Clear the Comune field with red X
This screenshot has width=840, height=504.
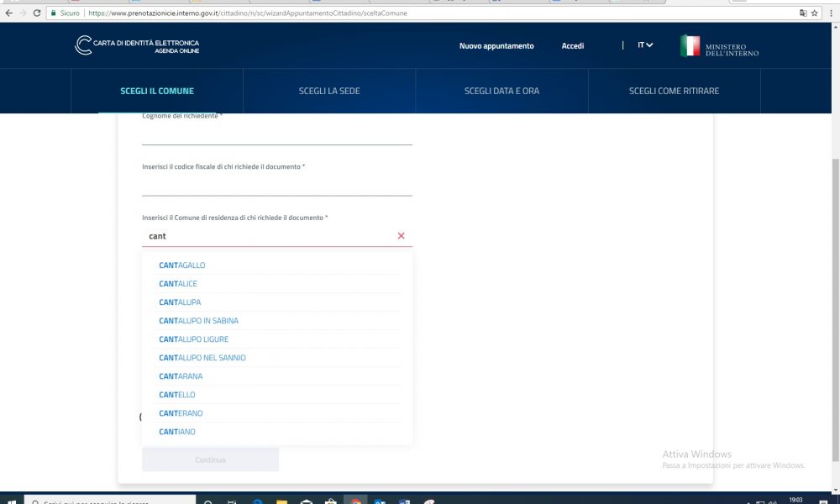tap(401, 236)
